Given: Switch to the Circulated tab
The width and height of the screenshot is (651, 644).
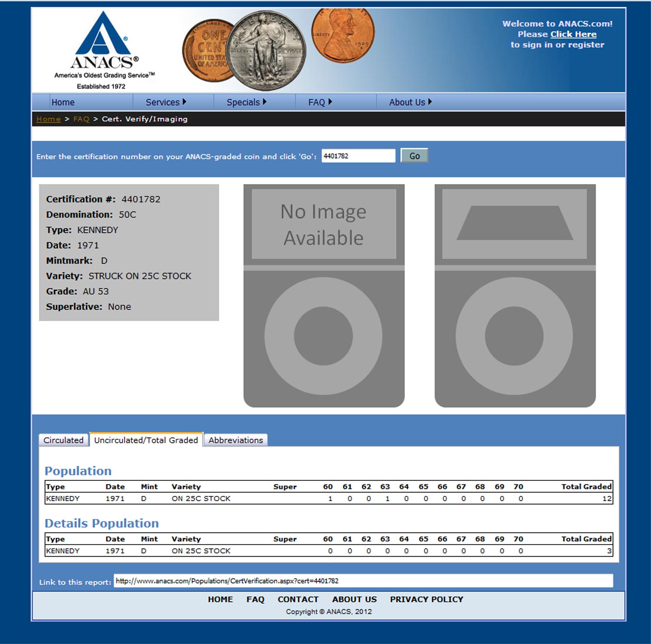Looking at the screenshot, I should click(63, 440).
